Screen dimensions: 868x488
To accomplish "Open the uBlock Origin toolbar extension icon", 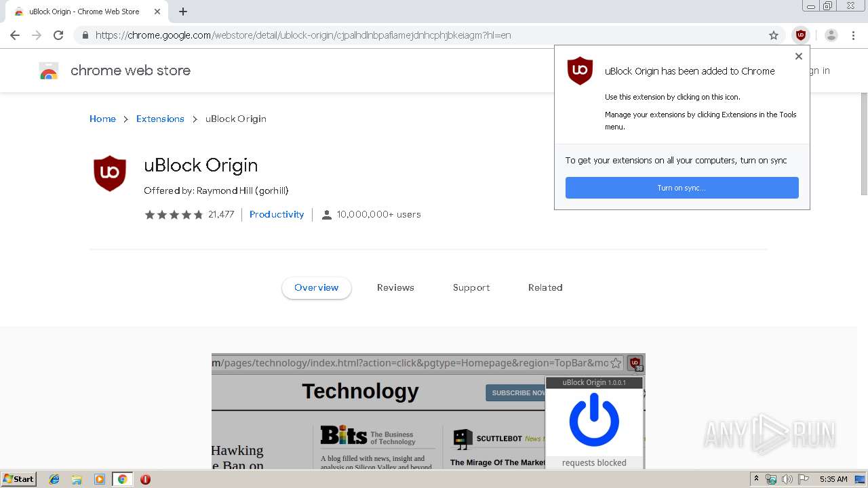I will 801,35.
